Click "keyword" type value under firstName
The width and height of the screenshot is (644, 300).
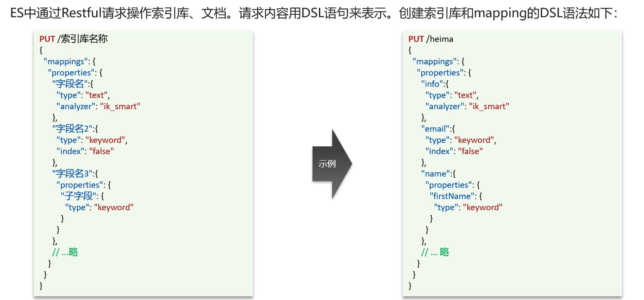click(483, 207)
